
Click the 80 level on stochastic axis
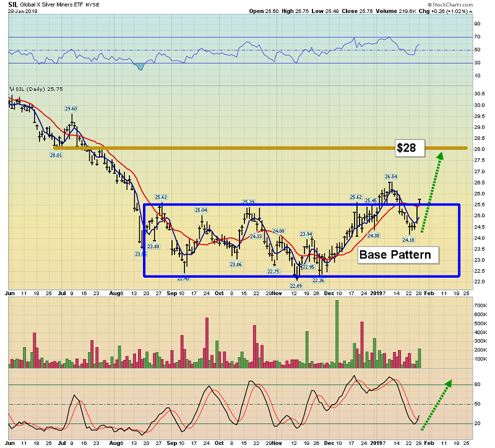(x=477, y=384)
